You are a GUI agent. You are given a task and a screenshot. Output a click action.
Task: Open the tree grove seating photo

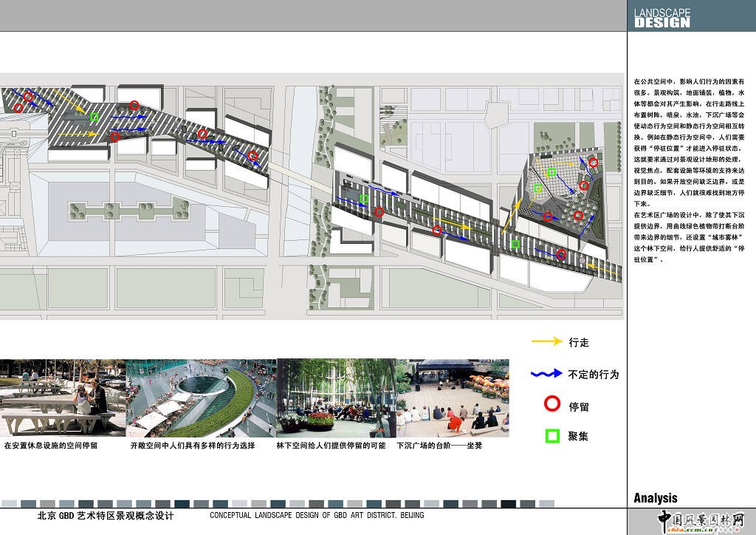pos(336,398)
